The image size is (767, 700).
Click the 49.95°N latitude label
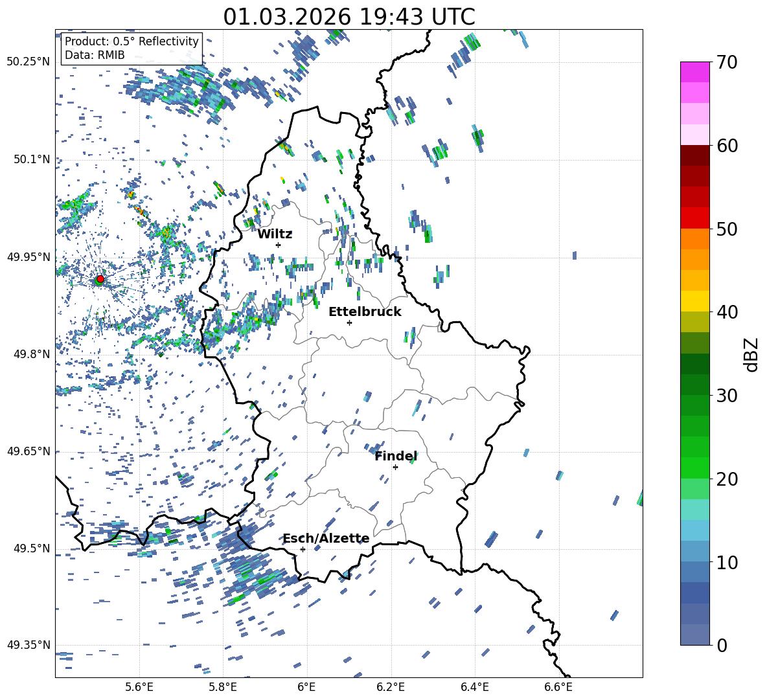[29, 257]
